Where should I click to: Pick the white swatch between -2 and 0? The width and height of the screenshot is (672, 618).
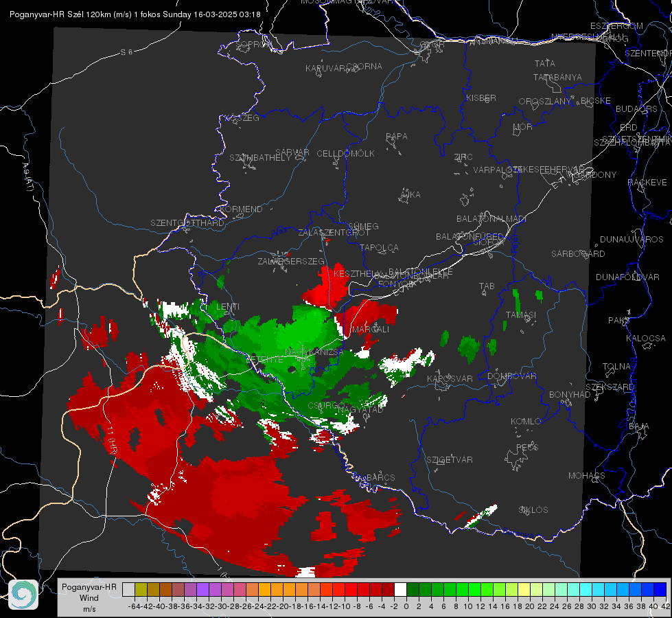[x=400, y=590]
